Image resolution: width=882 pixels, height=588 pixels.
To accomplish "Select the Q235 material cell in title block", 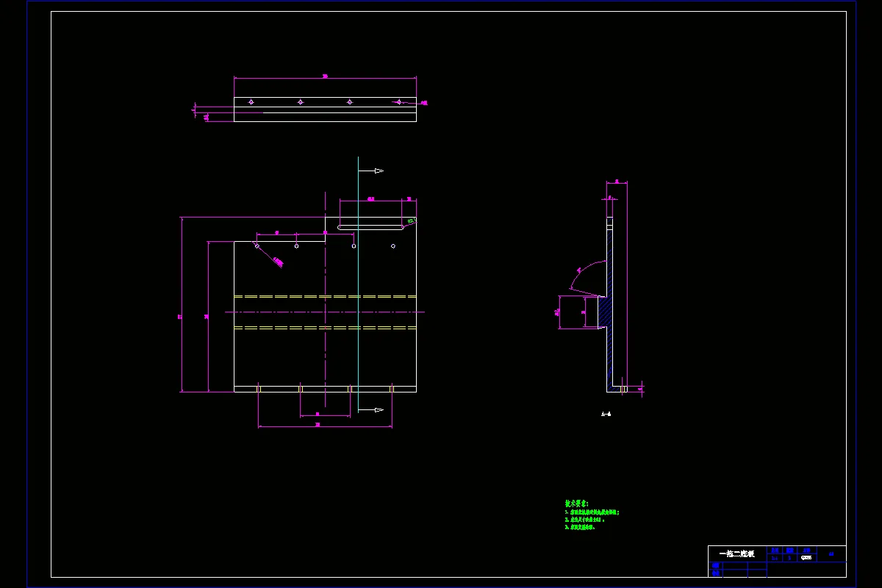I will pyautogui.click(x=806, y=558).
